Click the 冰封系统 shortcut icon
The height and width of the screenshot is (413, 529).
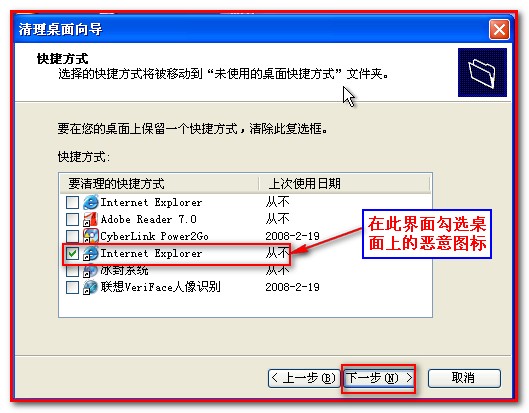click(90, 270)
